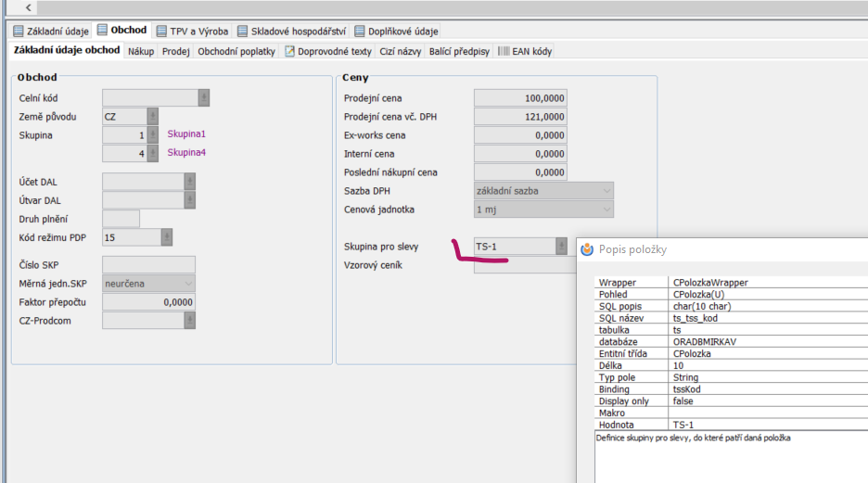Open lookup for Celní kód field

point(204,98)
